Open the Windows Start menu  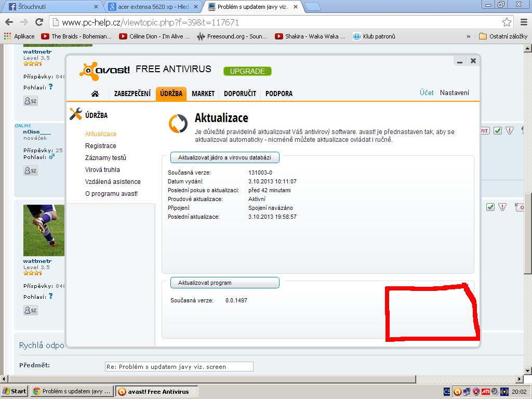tap(14, 391)
